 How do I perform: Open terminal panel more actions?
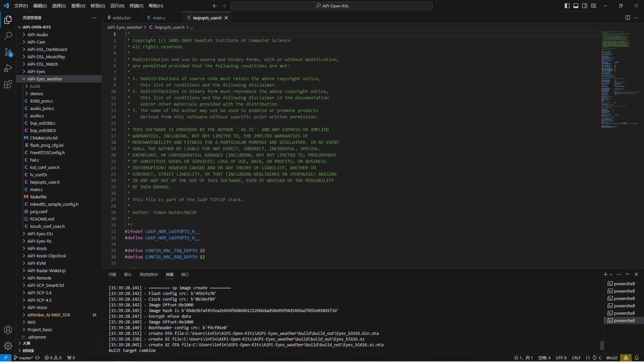click(x=619, y=274)
